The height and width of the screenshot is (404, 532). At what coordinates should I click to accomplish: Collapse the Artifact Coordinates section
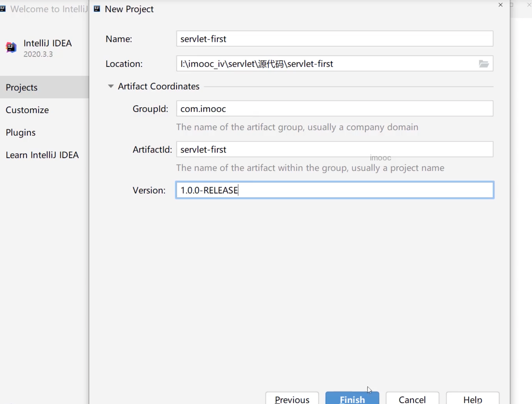(x=111, y=86)
